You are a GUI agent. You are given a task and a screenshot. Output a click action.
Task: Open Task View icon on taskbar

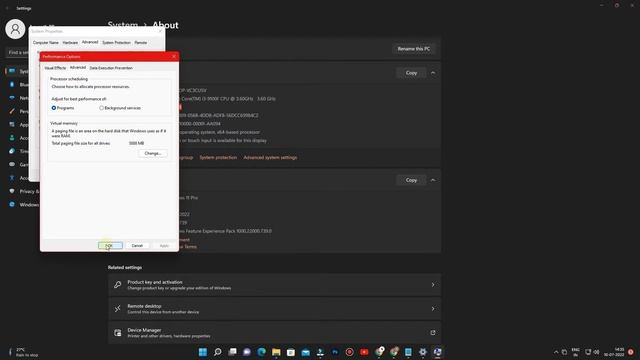coord(232,352)
